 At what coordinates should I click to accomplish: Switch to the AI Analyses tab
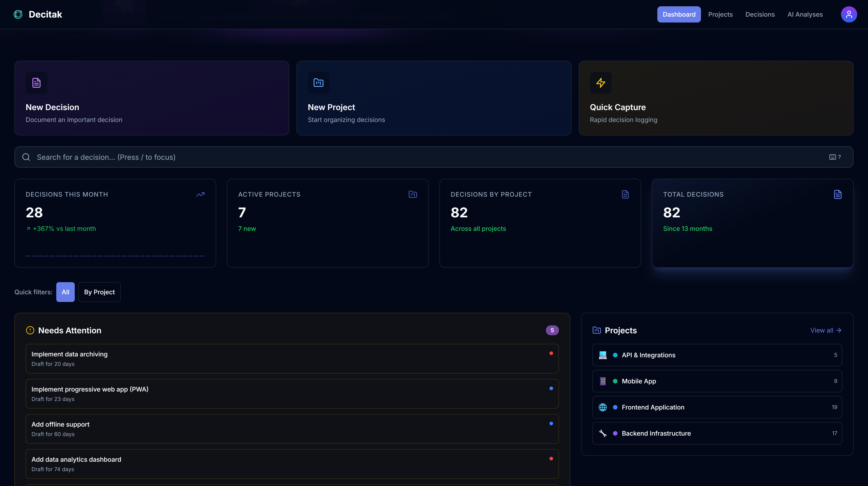[805, 14]
